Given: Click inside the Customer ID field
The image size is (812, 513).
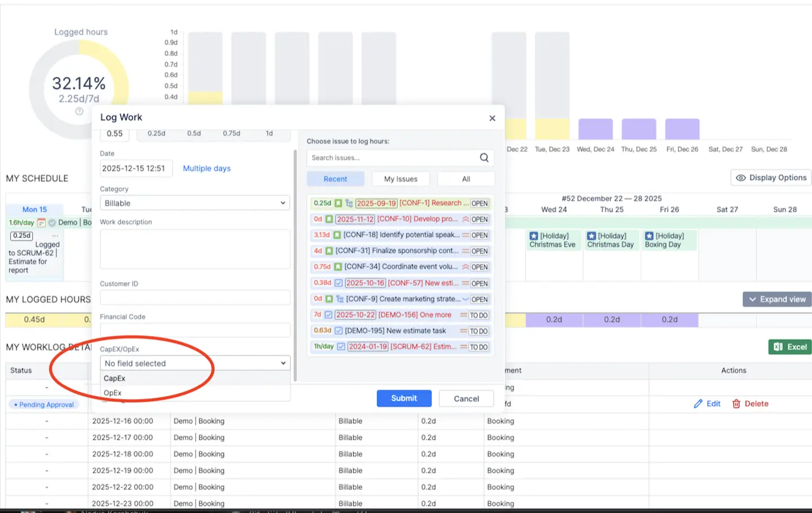Looking at the screenshot, I should coord(195,297).
